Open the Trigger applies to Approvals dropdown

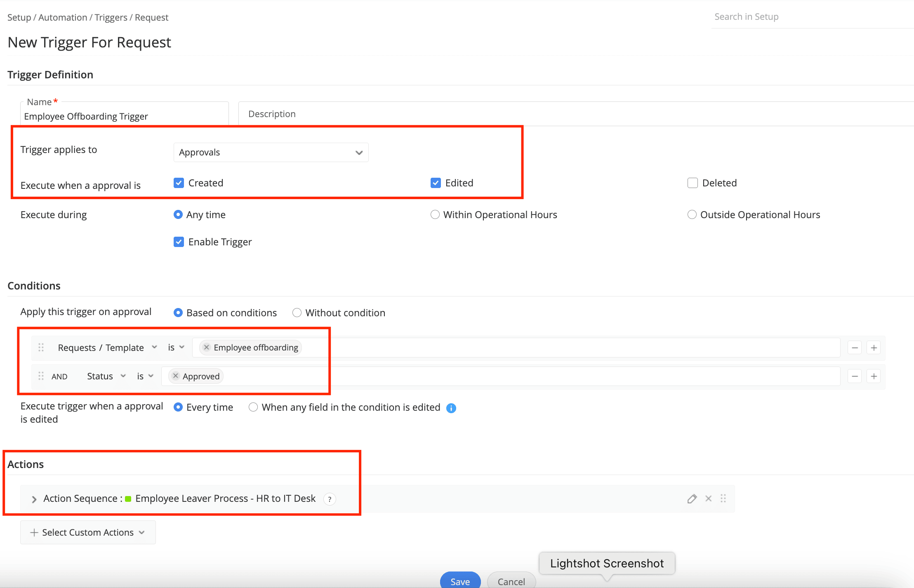[x=271, y=152]
